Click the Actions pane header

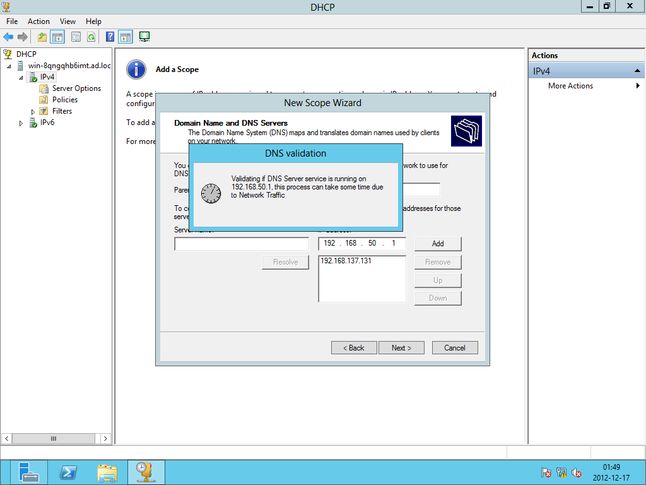pyautogui.click(x=586, y=55)
